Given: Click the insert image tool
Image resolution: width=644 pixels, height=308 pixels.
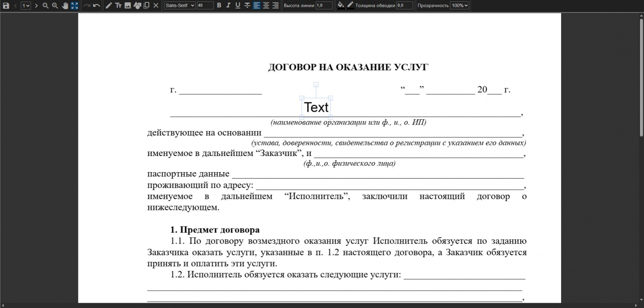Looking at the screenshot, I should point(128,6).
